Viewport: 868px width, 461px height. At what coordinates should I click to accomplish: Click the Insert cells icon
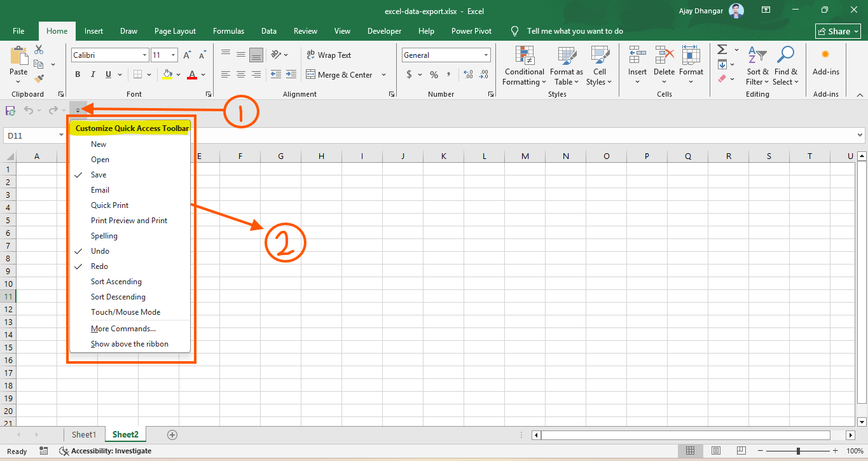[x=637, y=55]
